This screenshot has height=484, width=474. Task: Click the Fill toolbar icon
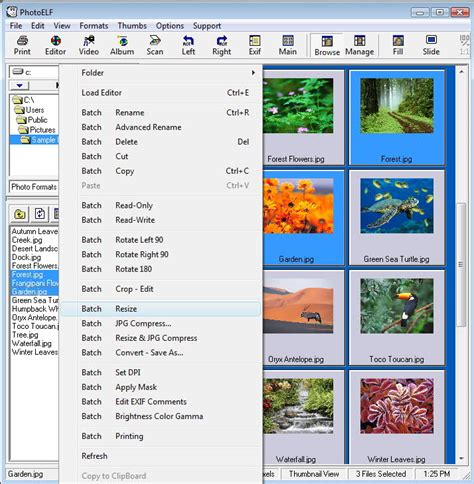pos(398,45)
